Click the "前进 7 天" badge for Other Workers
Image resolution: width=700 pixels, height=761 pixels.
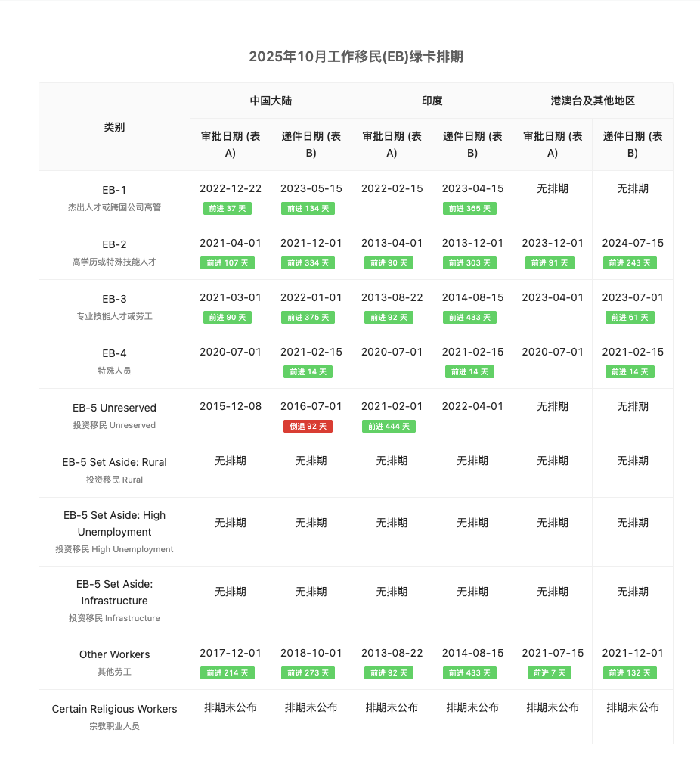pyautogui.click(x=550, y=672)
